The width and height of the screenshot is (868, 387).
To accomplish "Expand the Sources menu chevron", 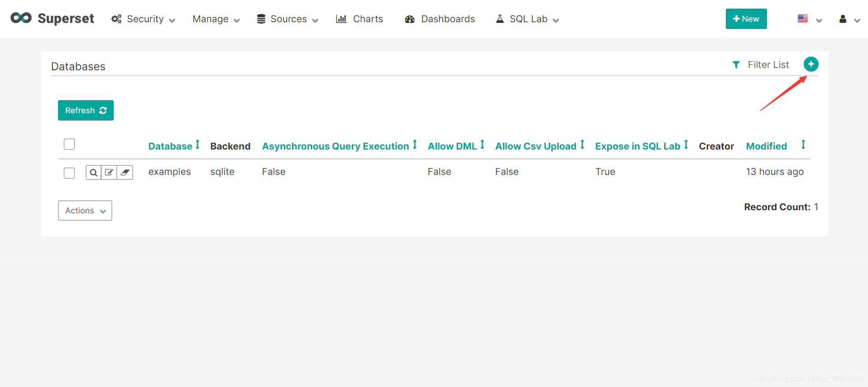I will (x=315, y=20).
